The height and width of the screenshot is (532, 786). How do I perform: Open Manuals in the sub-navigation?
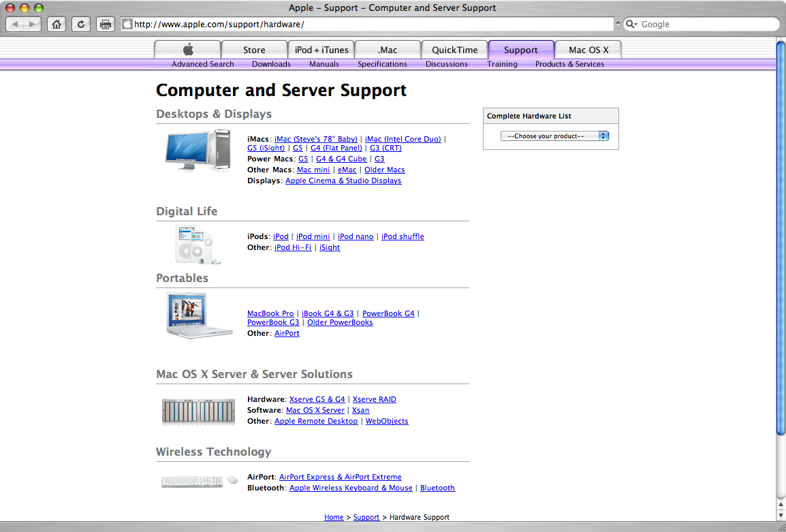pyautogui.click(x=324, y=64)
